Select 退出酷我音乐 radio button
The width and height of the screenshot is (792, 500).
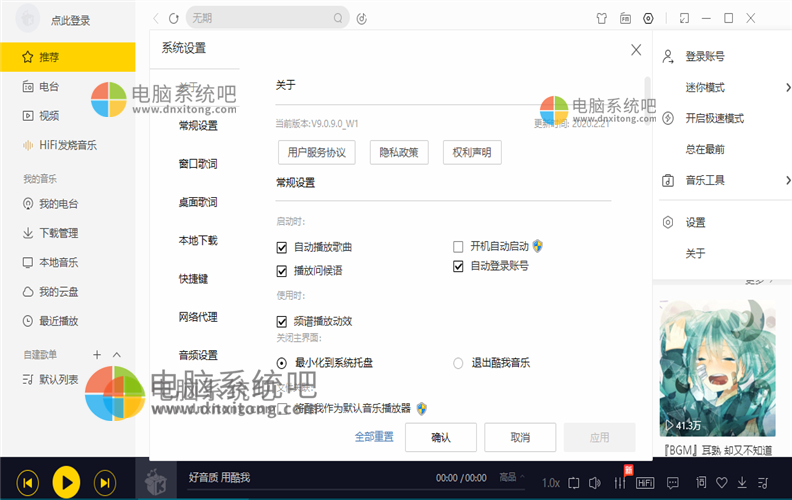458,363
